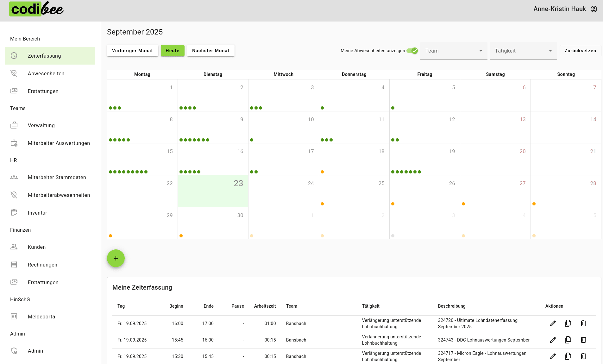Delete the Micron Eagle Lohnauswertungen entry
Viewport: 603px width, 364px height.
(583, 356)
